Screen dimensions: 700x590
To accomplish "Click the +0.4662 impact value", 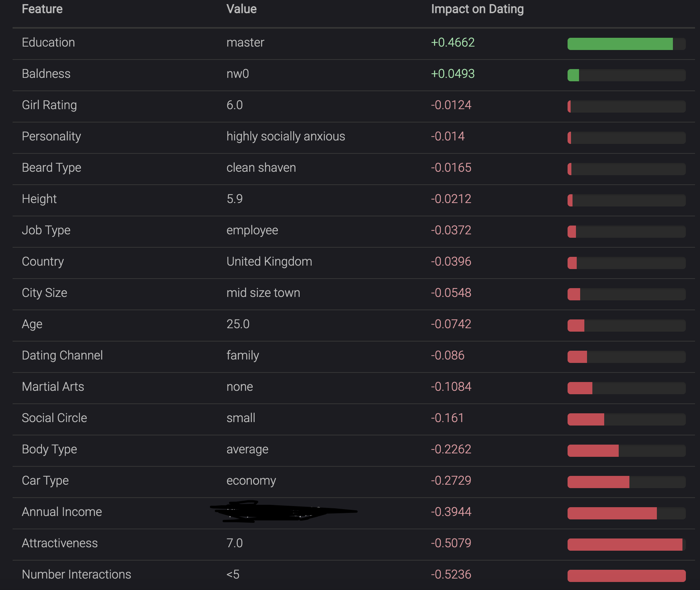I will 453,42.
